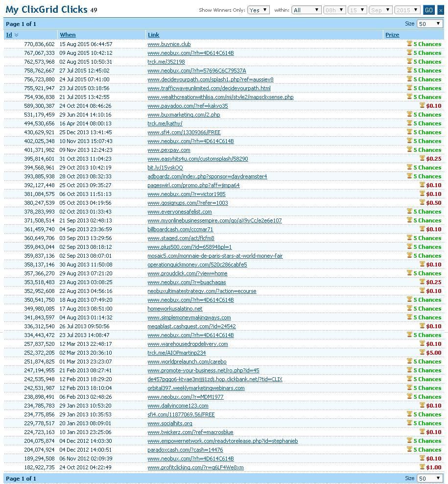Click trophy icon beside the $0.50 prize
The image size is (448, 484).
(x=422, y=202)
